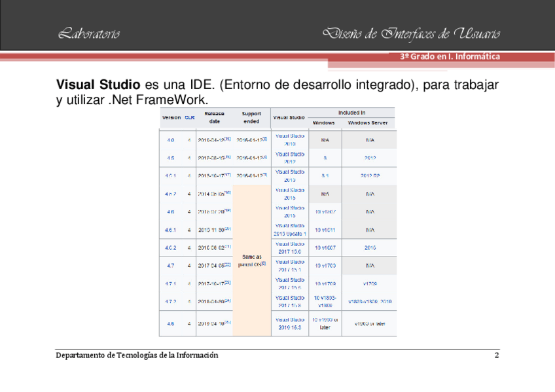Click release date '2015-11-30' cell

tap(215, 230)
